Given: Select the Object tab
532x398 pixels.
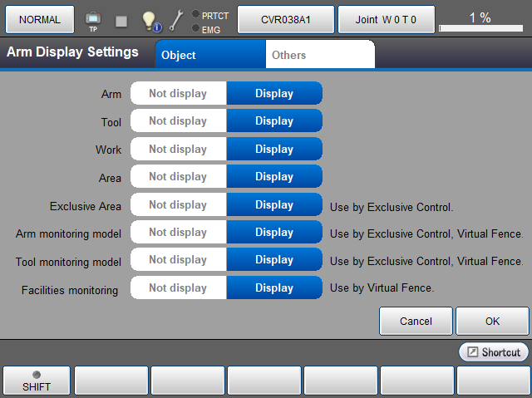Looking at the screenshot, I should (210, 56).
